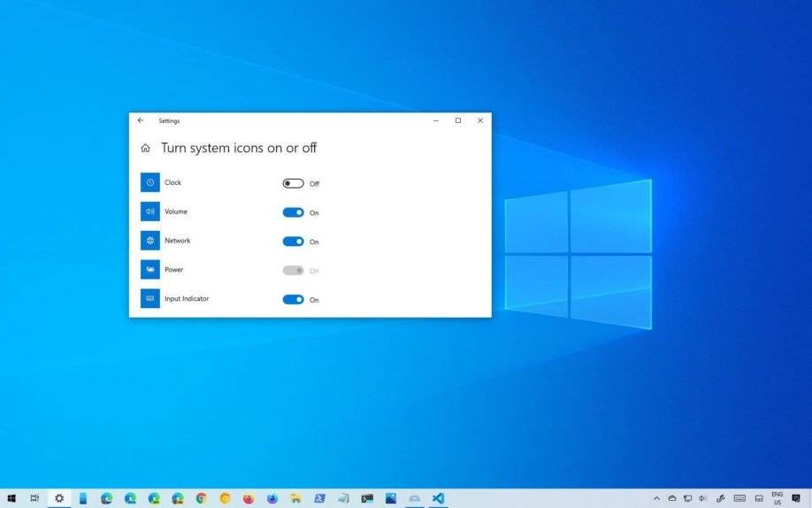The width and height of the screenshot is (812, 508).
Task: Expand hidden icons chevron in system tray
Action: tap(657, 498)
